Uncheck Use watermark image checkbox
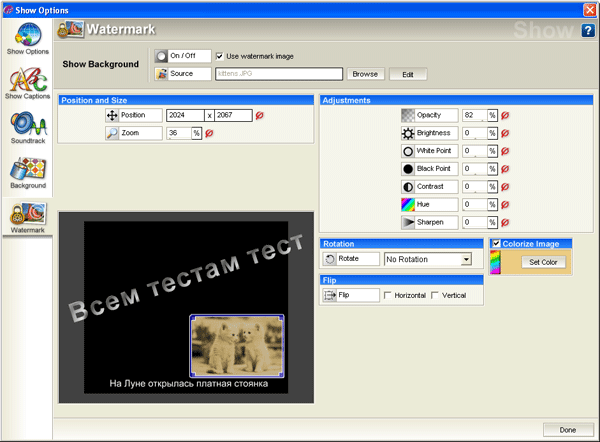Viewport: 600px width, 442px height. click(x=219, y=56)
